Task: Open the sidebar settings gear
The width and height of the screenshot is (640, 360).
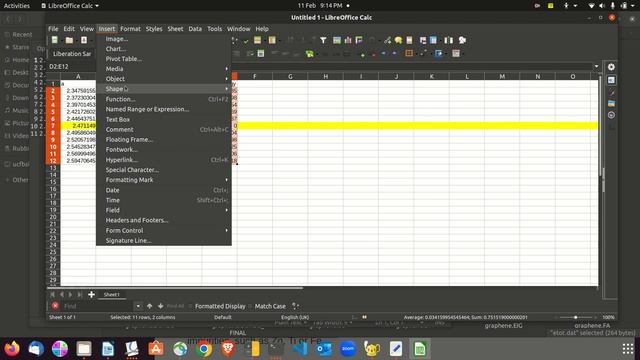Action: coord(611,67)
